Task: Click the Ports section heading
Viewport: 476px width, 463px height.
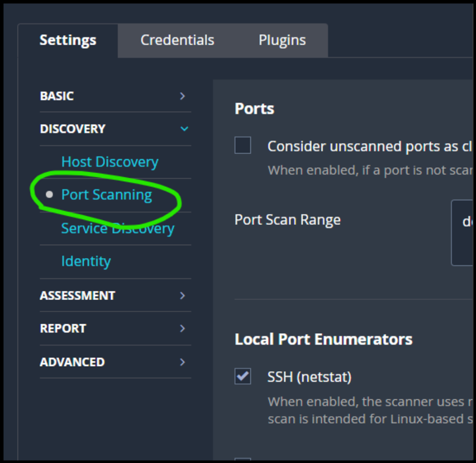Action: [254, 109]
